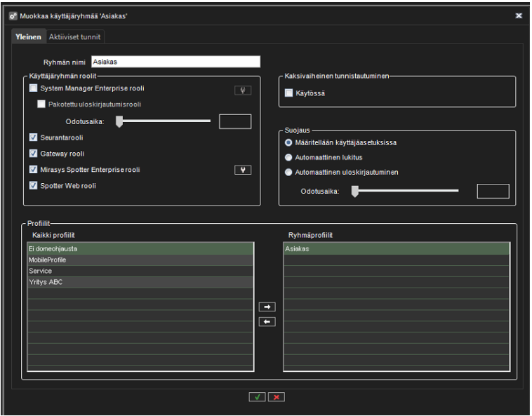The image size is (532, 416).
Task: Uncheck the Seurantarooli checkbox
Action: pyautogui.click(x=34, y=137)
